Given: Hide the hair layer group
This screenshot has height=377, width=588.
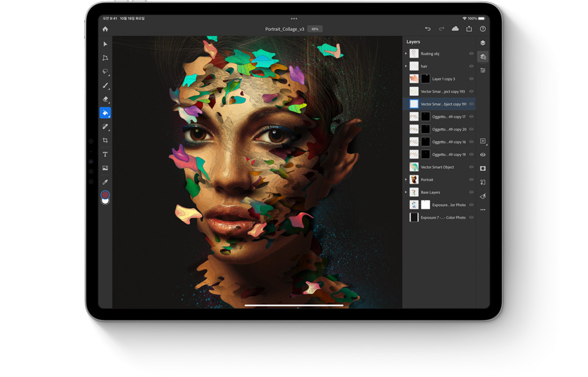Looking at the screenshot, I should 472,66.
